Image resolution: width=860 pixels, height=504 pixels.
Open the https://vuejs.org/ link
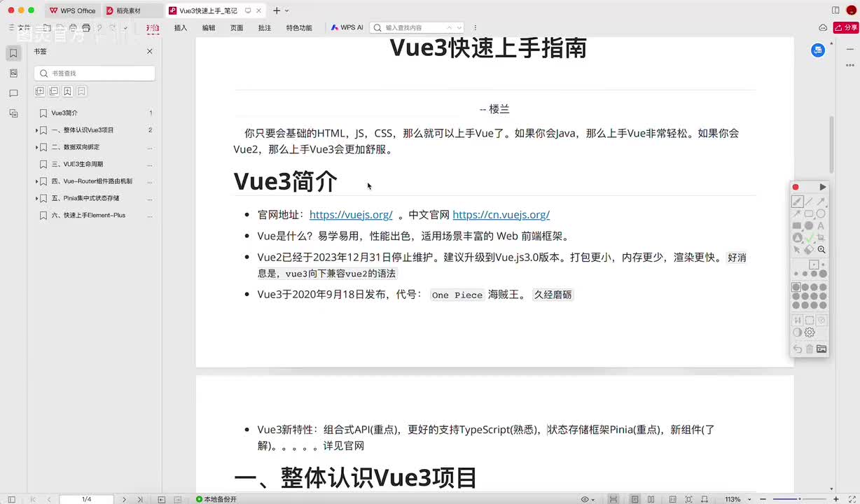[x=351, y=215]
